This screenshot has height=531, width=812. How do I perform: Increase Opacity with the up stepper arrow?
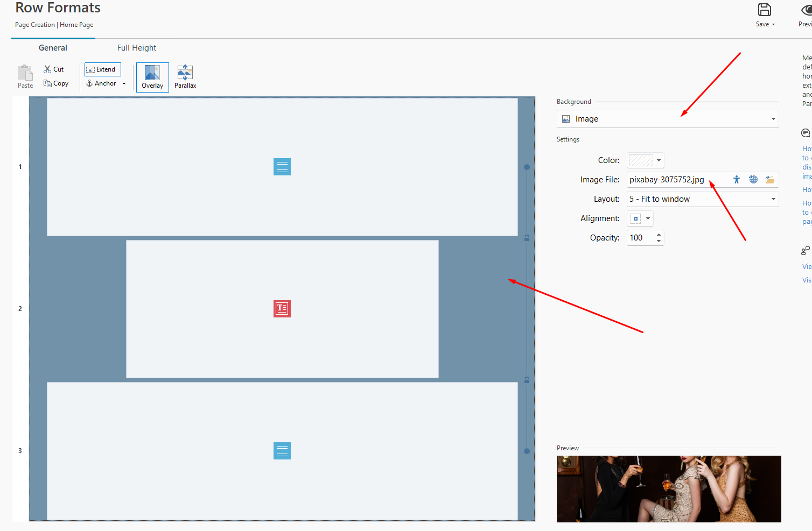(x=659, y=235)
